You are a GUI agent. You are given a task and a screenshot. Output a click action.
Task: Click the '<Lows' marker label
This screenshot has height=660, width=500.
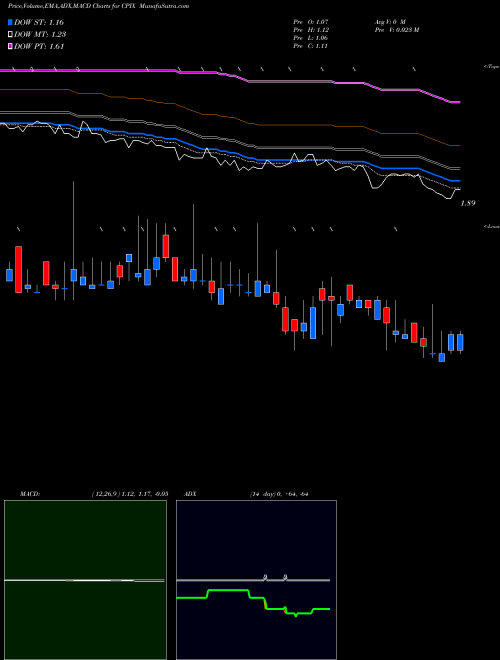[x=492, y=226]
